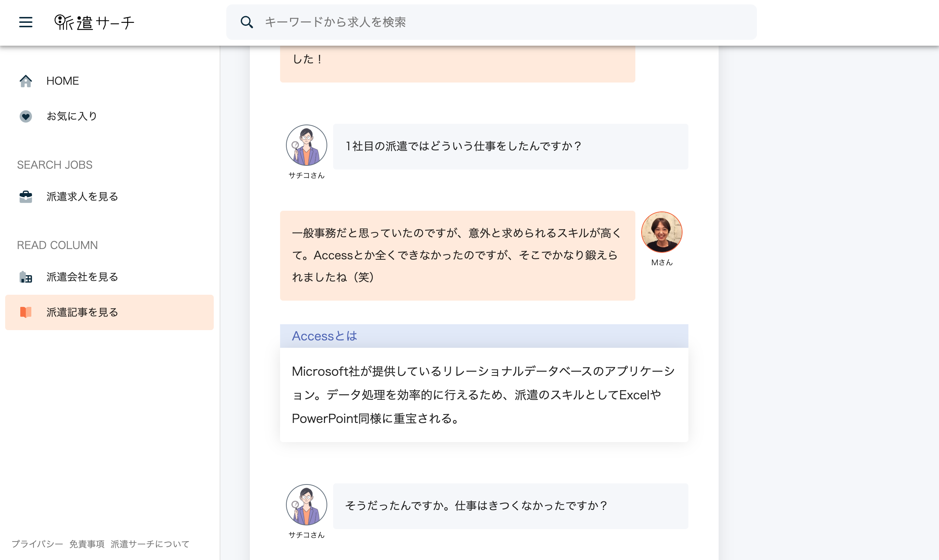Click the プライバシー footer link
The height and width of the screenshot is (560, 939).
[x=37, y=544]
